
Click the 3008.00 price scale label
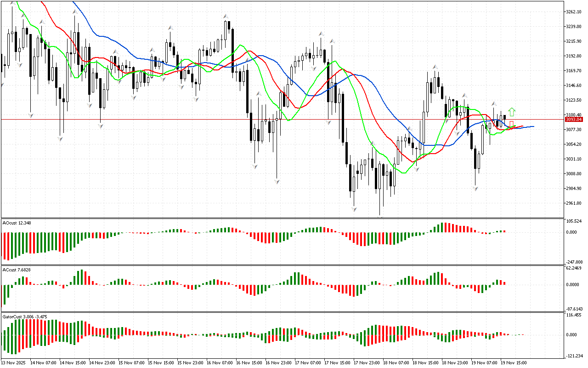575,174
